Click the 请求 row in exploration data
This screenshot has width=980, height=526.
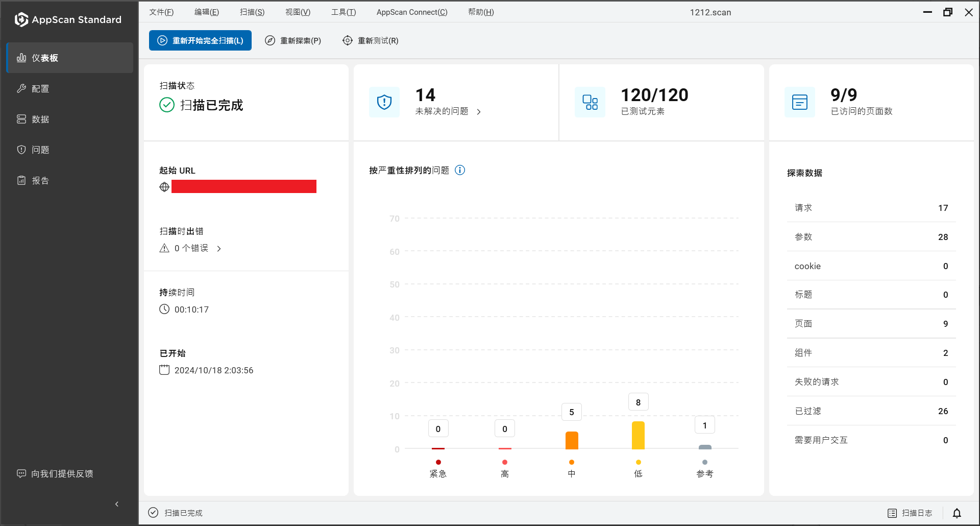click(x=871, y=208)
